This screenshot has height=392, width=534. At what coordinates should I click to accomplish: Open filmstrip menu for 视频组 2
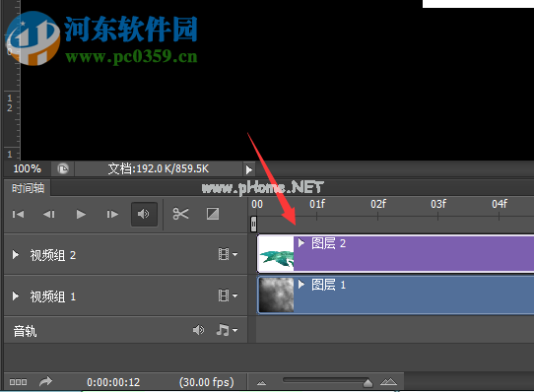[228, 254]
